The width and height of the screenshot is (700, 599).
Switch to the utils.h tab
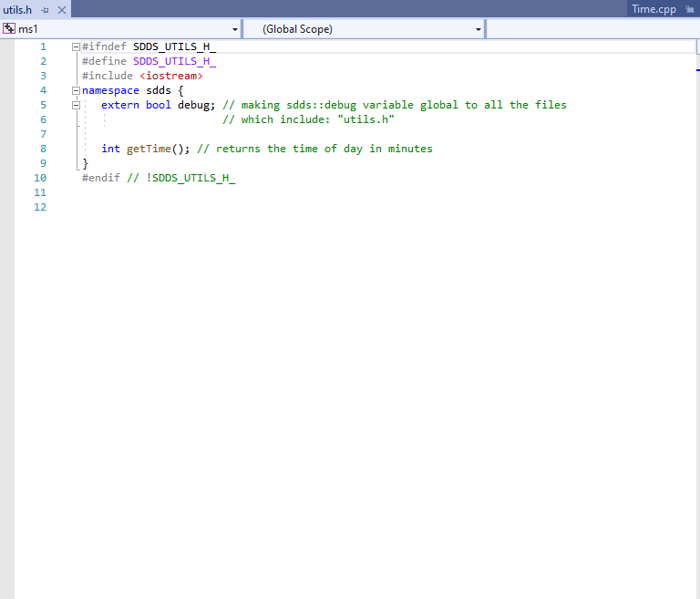tap(17, 9)
